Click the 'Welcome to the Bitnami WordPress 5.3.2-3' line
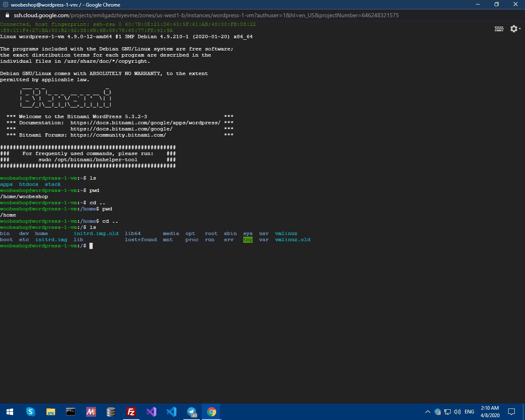This screenshot has height=420, width=525. pyautogui.click(x=83, y=116)
